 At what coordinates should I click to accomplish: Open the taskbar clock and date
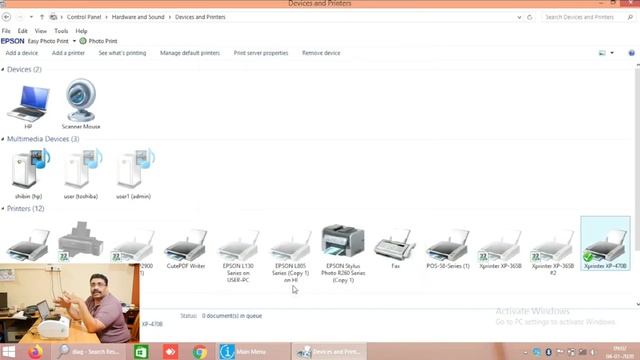click(x=619, y=352)
